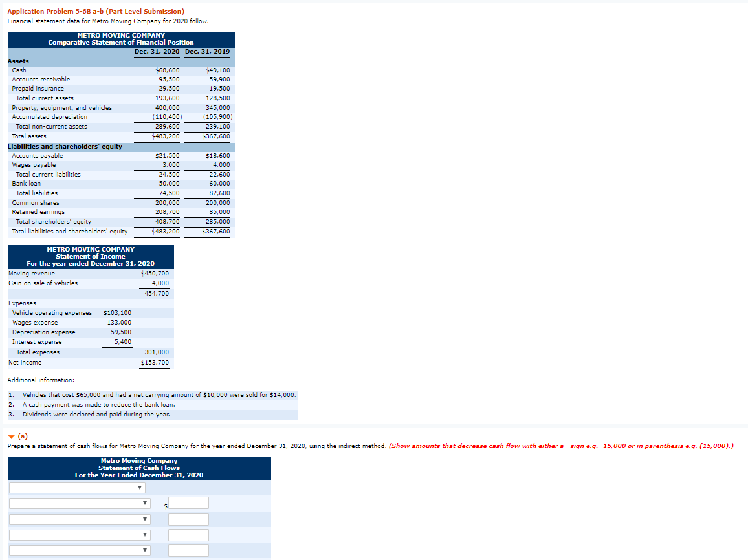Click the third blank amount field
This screenshot has height=560, width=748.
(188, 534)
